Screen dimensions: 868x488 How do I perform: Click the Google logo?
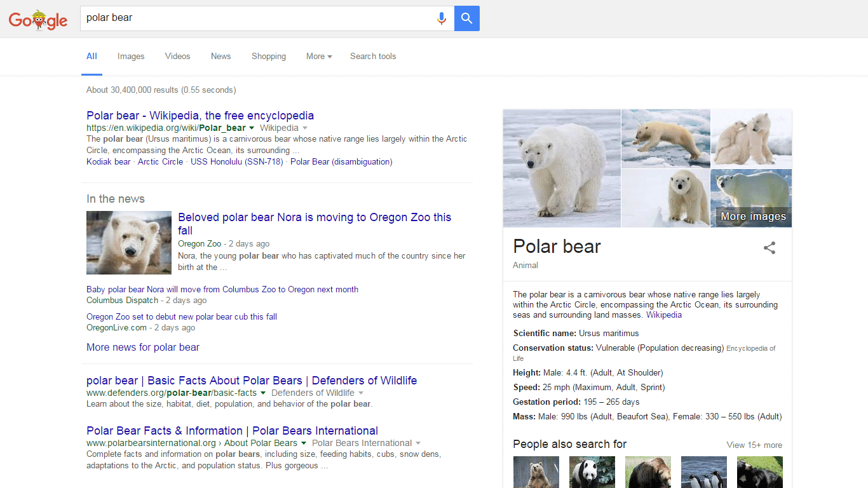(38, 20)
